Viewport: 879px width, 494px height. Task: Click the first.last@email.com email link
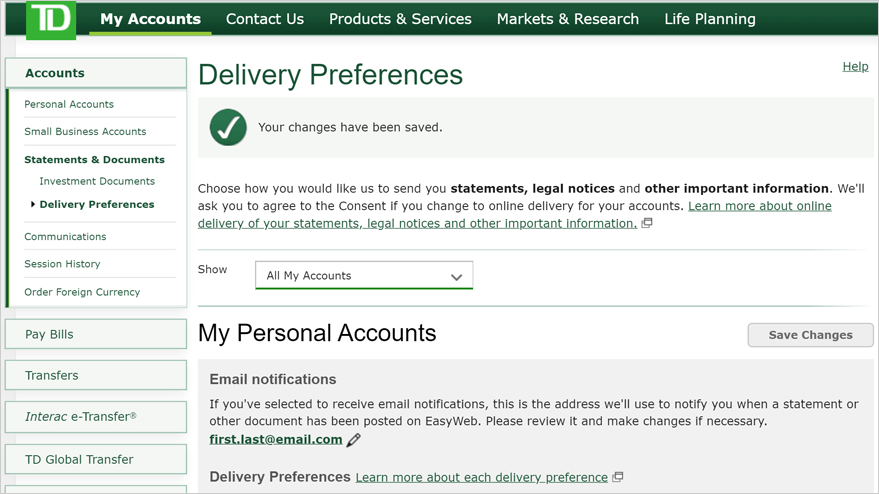[276, 440]
